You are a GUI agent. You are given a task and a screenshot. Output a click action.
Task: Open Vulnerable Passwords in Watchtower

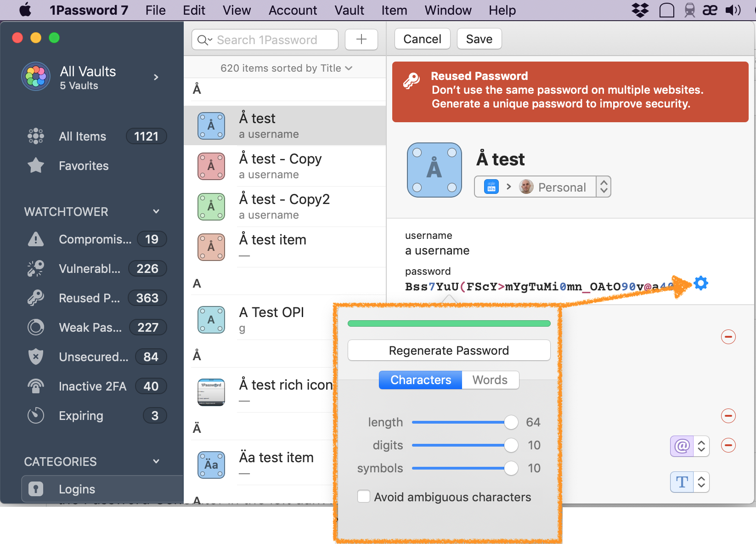(95, 269)
